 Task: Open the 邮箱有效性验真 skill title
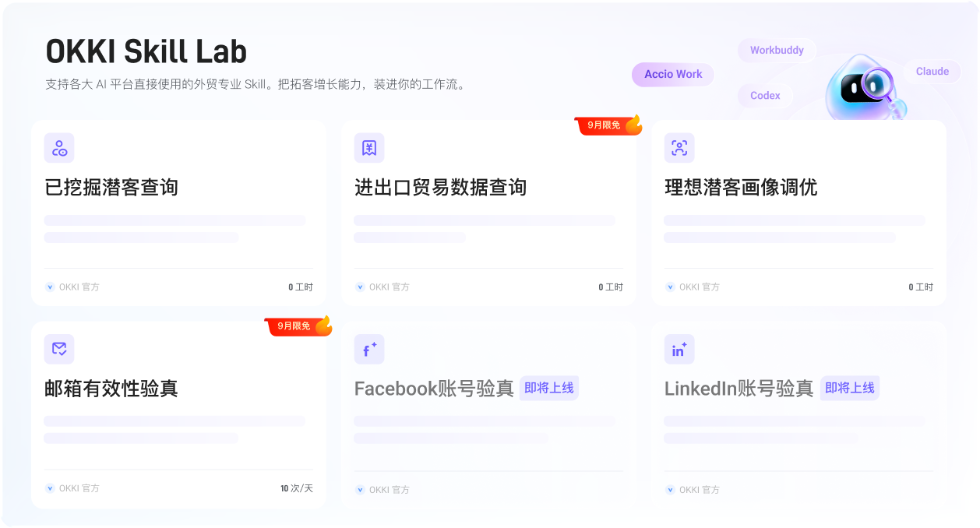point(111,389)
